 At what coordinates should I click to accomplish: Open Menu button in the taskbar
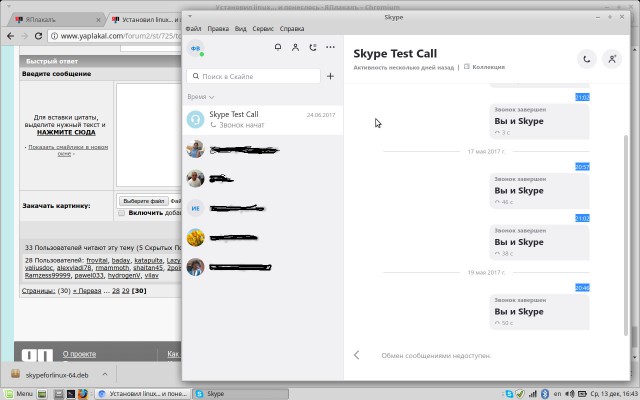tap(19, 394)
